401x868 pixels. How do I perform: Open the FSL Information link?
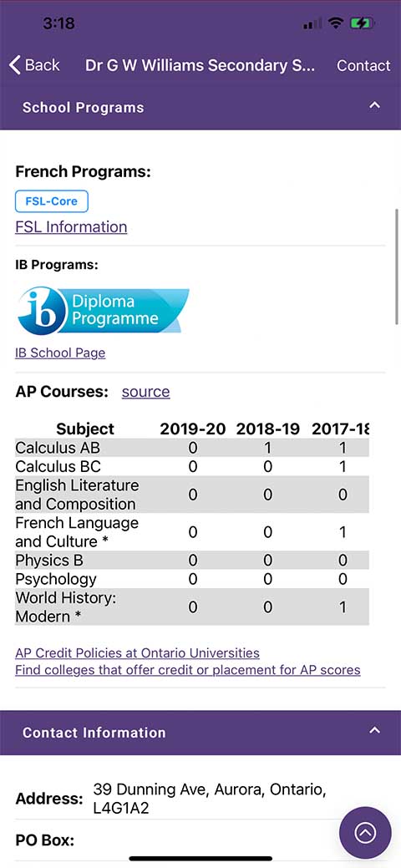71,227
